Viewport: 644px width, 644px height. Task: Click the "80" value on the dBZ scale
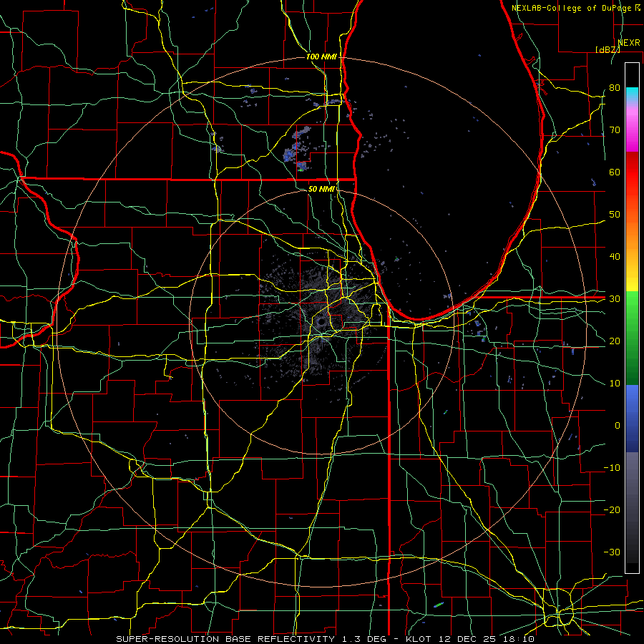(x=615, y=88)
